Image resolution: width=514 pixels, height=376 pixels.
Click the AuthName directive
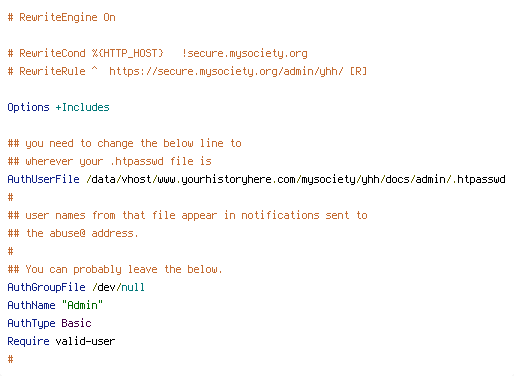(31, 305)
